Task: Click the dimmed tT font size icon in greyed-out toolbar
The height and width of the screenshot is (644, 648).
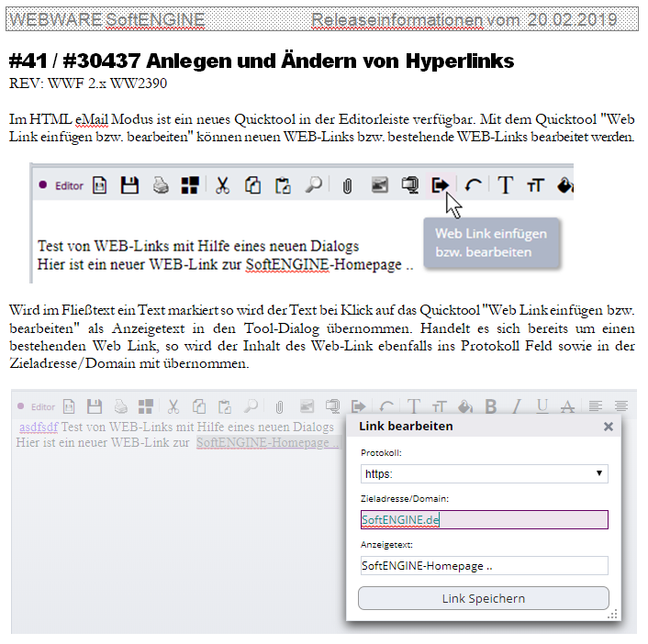Action: pos(440,407)
